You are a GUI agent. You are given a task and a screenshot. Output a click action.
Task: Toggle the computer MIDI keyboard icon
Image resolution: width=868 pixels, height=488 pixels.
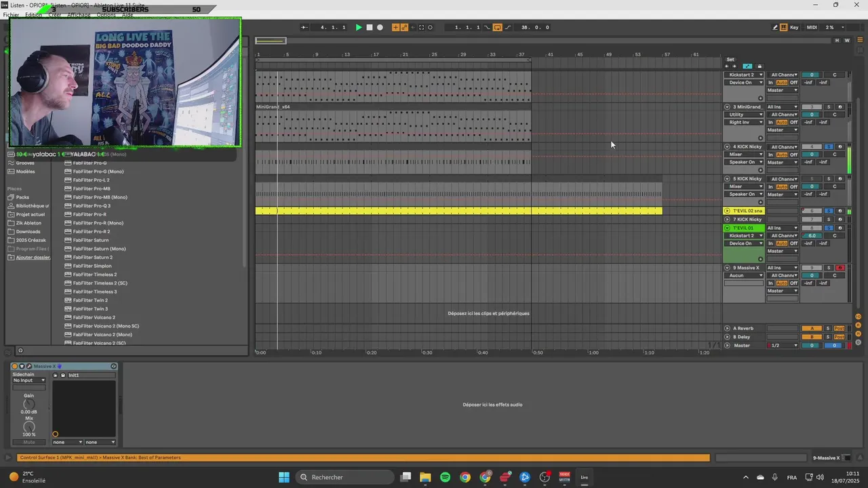pyautogui.click(x=784, y=27)
